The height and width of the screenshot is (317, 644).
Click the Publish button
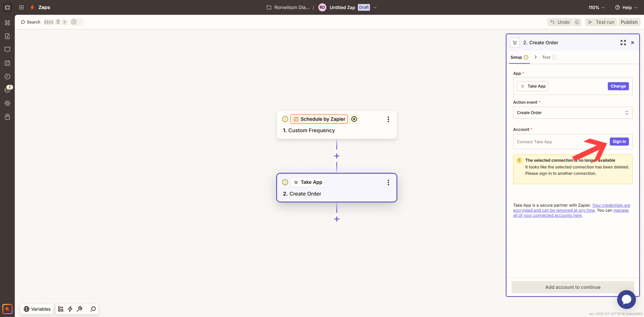[629, 22]
